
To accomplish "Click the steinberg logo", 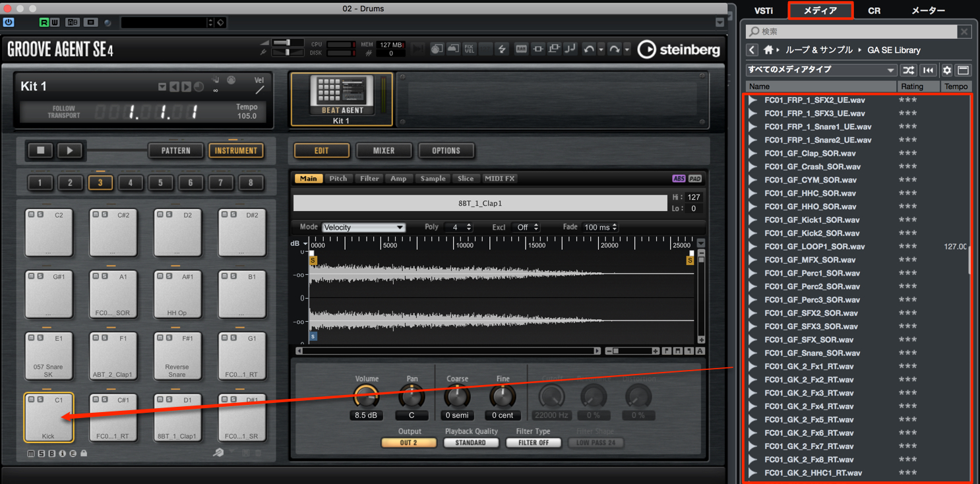I will (x=679, y=49).
